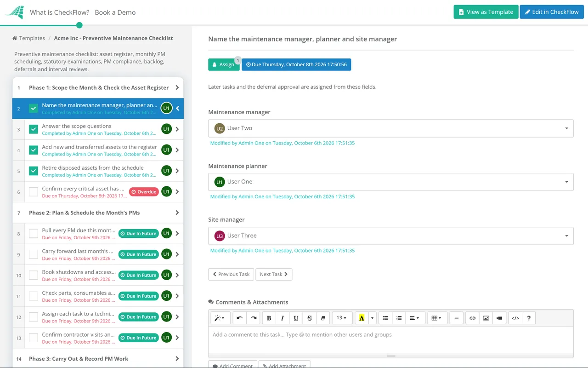Open Maintenance manager dropdown
This screenshot has width=588, height=368.
pyautogui.click(x=391, y=128)
